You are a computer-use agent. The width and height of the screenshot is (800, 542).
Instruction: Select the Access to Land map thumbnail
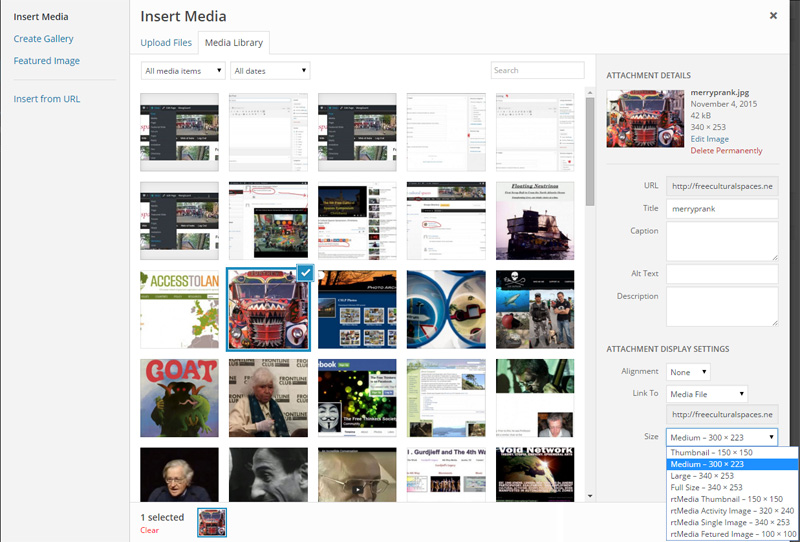point(180,309)
